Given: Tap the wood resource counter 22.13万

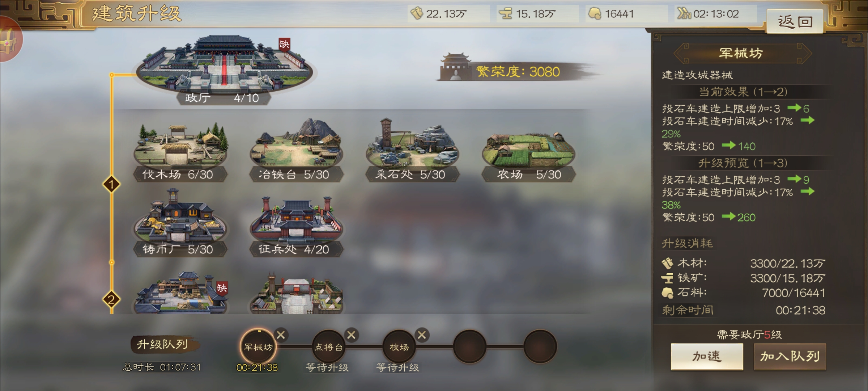Looking at the screenshot, I should [448, 14].
